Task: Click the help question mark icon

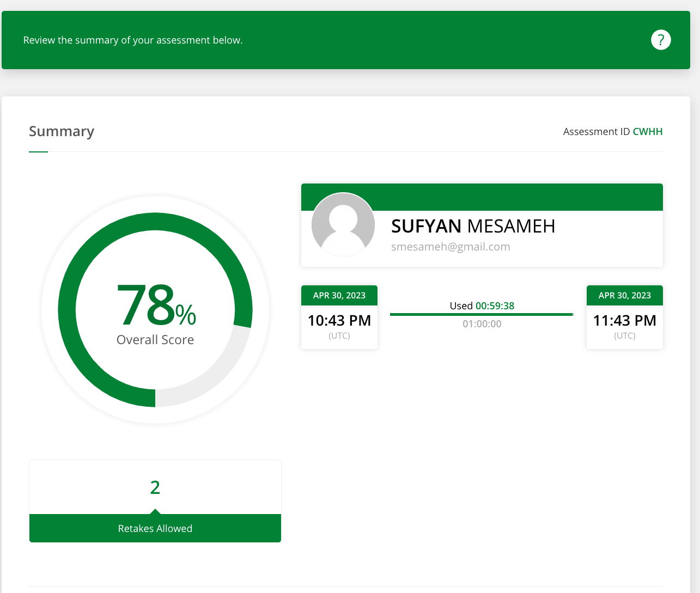Action: [x=661, y=40]
